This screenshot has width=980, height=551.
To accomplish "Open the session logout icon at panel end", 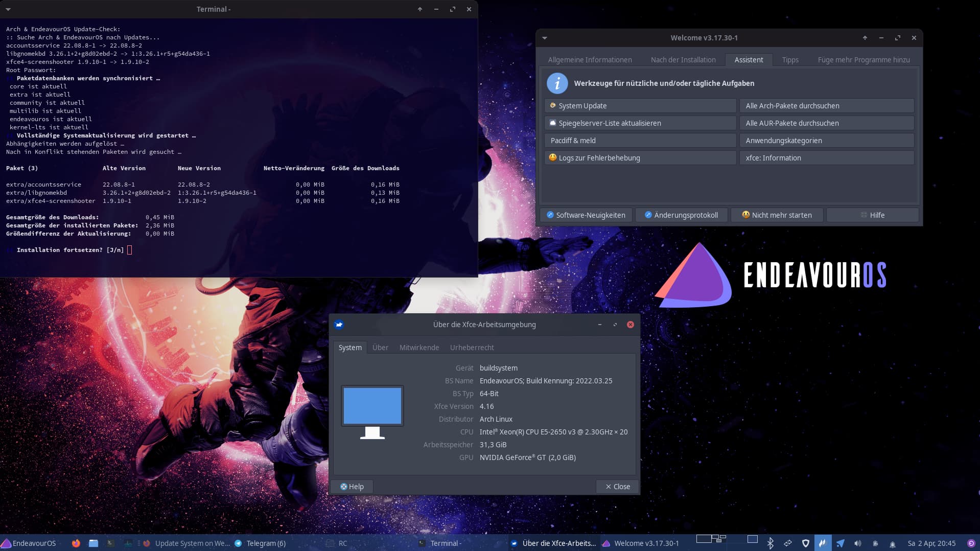I will [x=971, y=543].
